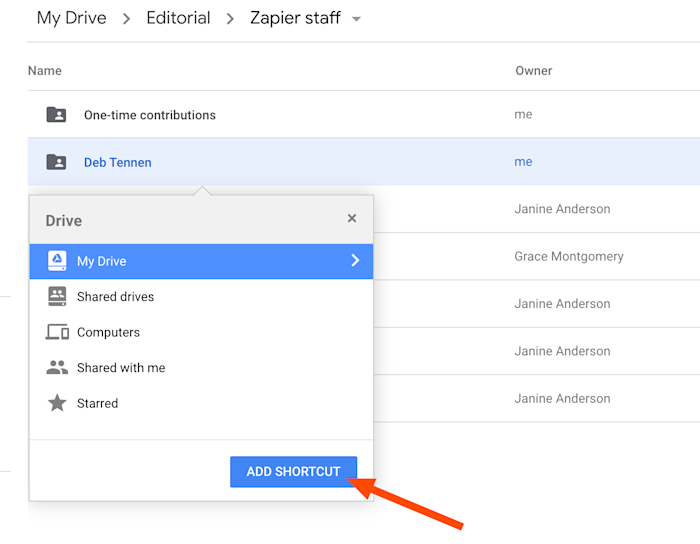Click the Zapier staff breadcrumb title
Image resolution: width=700 pixels, height=544 pixels.
point(295,18)
